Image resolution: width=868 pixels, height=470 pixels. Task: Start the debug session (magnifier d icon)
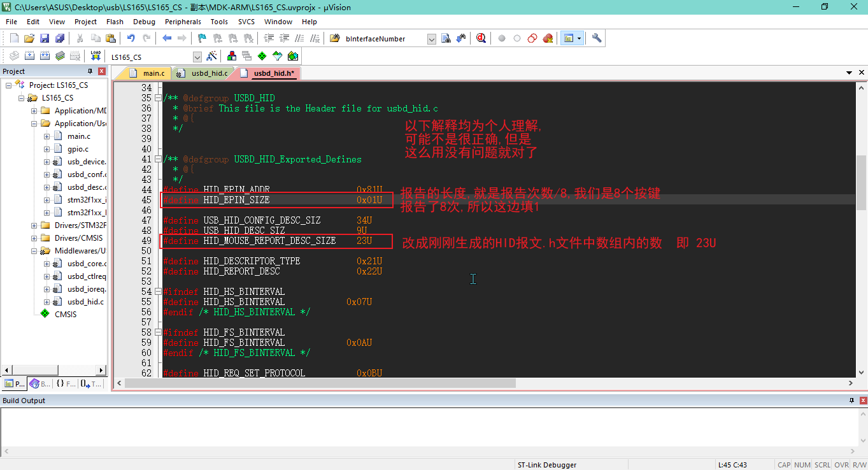481,38
